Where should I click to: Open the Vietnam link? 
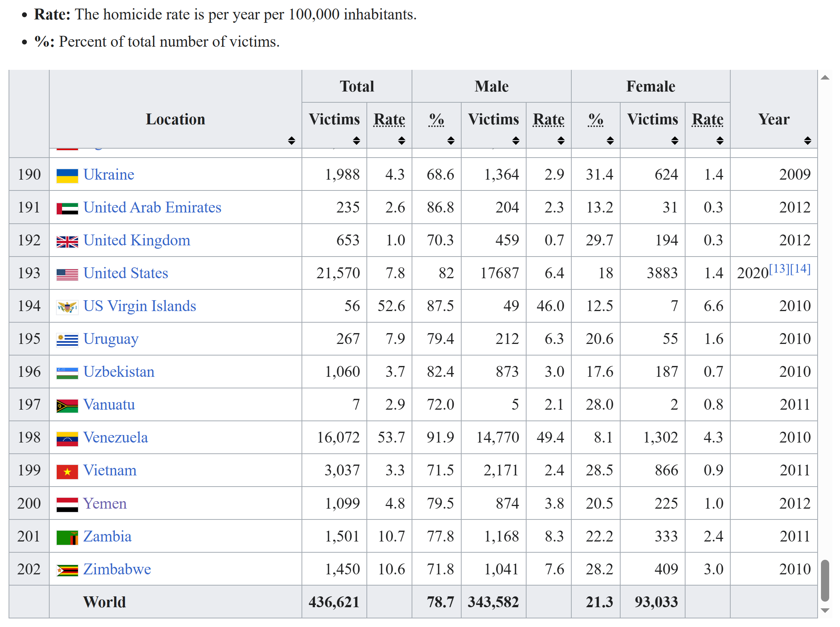(x=110, y=470)
